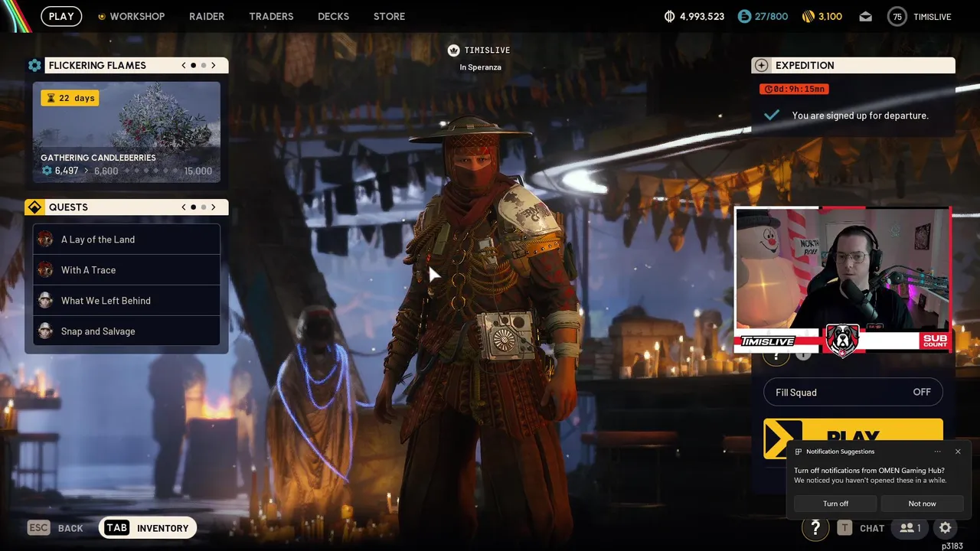Screen dimensions: 980x551
Task: Click the departure sign-up checkmark
Action: [x=772, y=115]
